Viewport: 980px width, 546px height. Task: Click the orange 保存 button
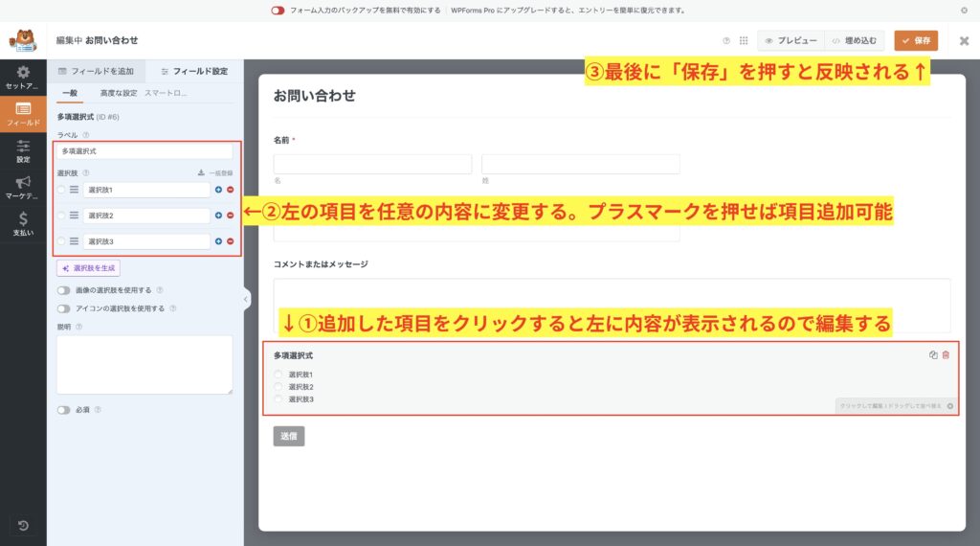(x=916, y=41)
